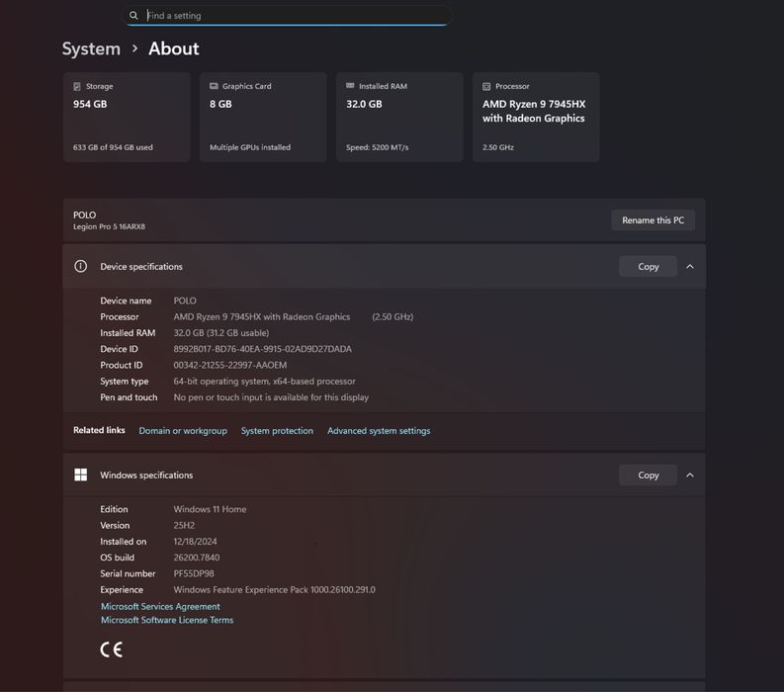784x692 pixels.
Task: Click the search magnifier icon
Action: (133, 16)
